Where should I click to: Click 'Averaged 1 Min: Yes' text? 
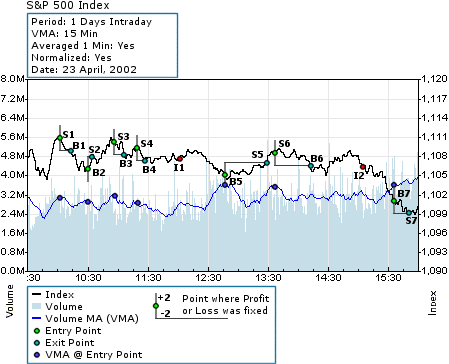83,46
